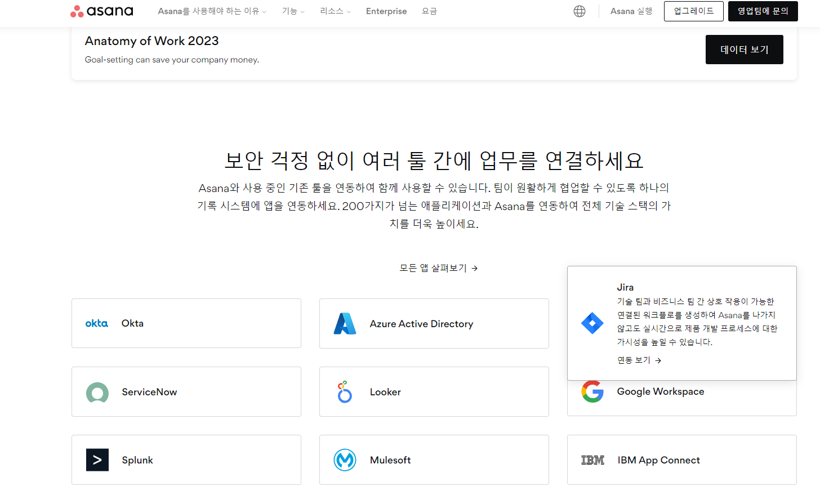Click the Mulesoft M logo

[x=345, y=460]
